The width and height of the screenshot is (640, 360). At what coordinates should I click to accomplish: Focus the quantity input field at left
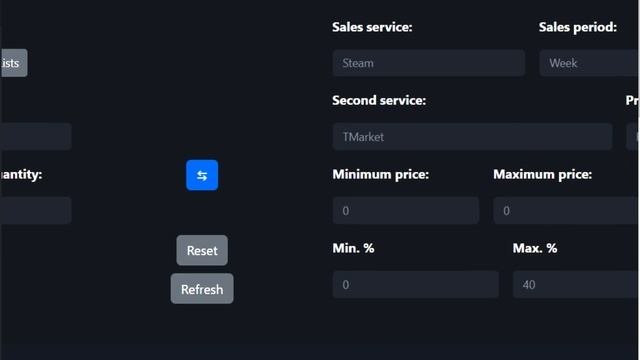(36, 211)
